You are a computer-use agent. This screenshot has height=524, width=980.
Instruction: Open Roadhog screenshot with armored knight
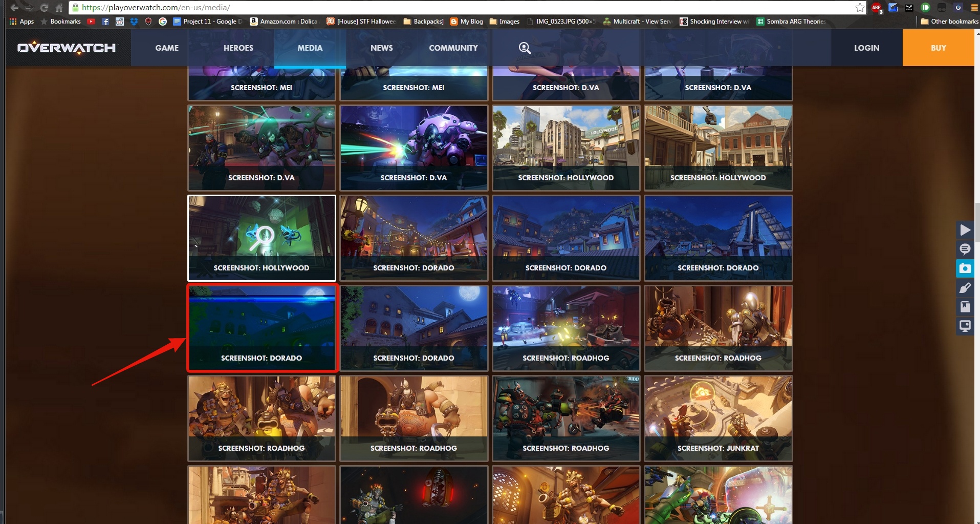718,328
